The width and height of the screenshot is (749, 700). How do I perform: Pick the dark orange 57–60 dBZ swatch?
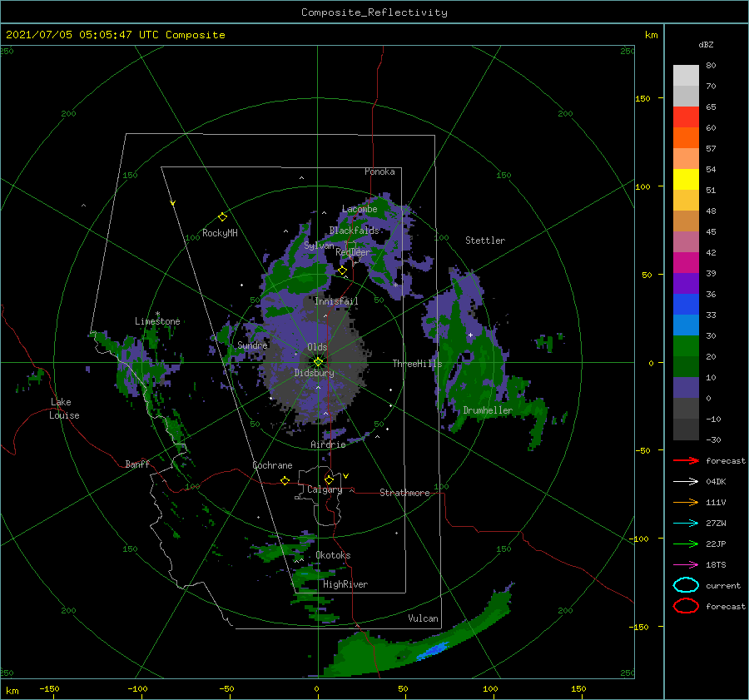pyautogui.click(x=686, y=138)
